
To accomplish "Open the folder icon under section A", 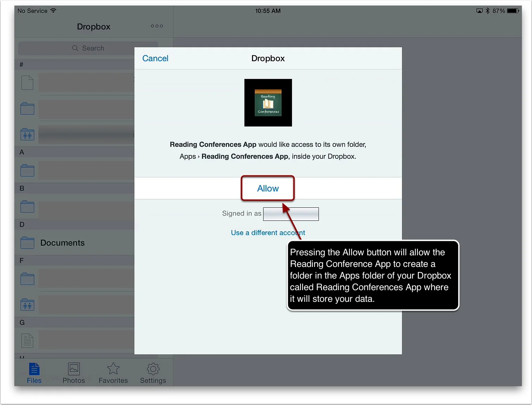I will [27, 170].
